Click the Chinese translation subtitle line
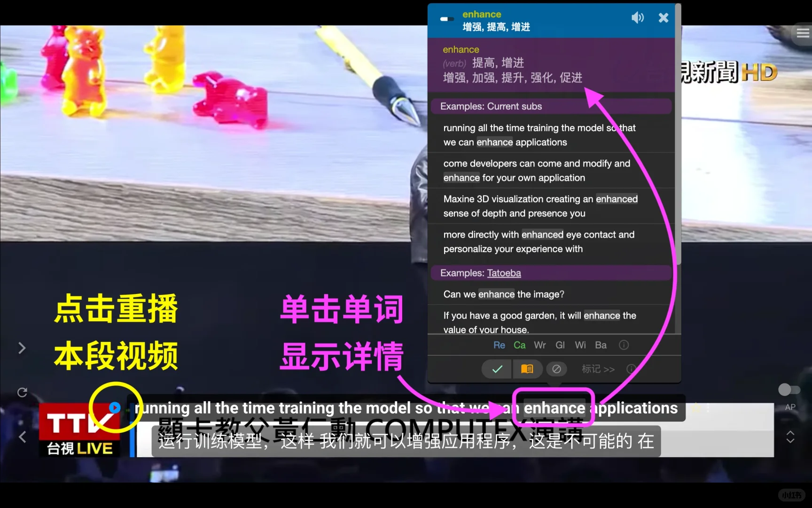 tap(406, 441)
